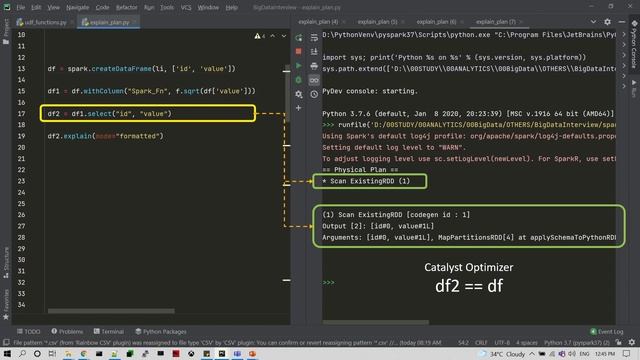Image resolution: width=640 pixels, height=360 pixels.
Task: Toggle read-only lock icon in status bar
Action: pyautogui.click(x=619, y=342)
